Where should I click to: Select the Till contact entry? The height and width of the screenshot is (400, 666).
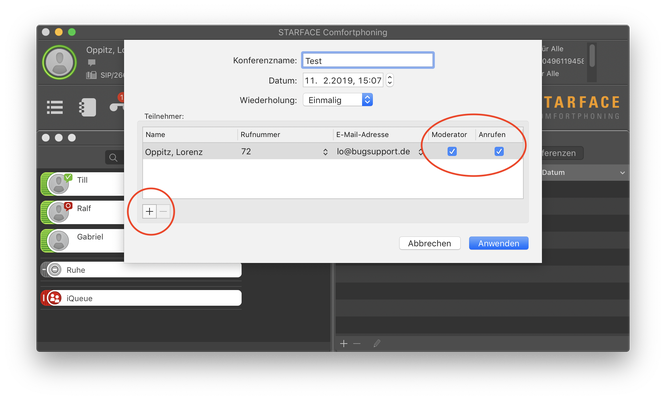[83, 184]
